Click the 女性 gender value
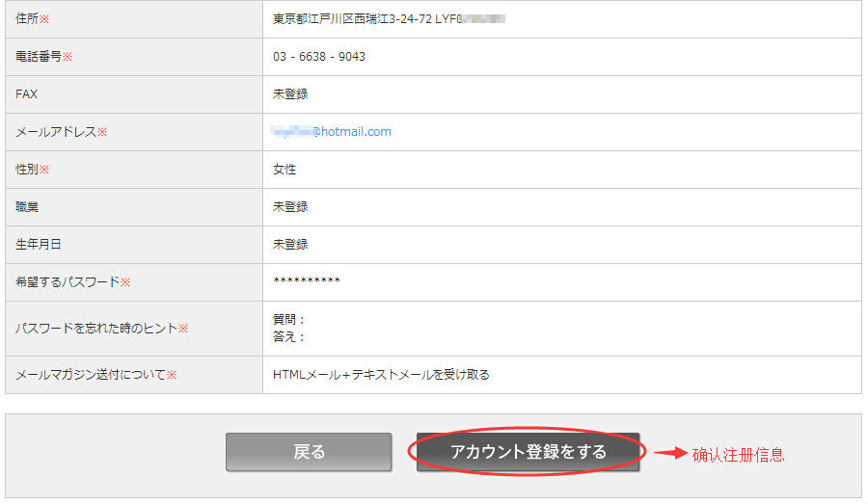The height and width of the screenshot is (504, 868). point(285,170)
